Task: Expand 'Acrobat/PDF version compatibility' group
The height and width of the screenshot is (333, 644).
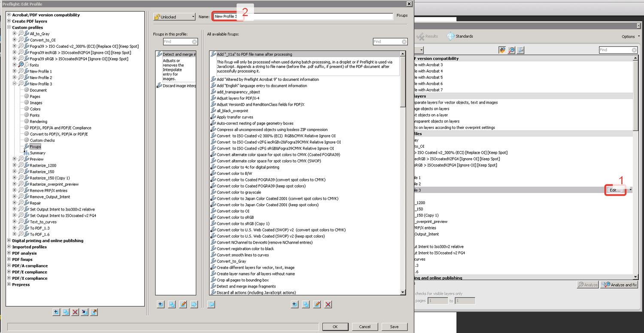Action: coord(9,15)
